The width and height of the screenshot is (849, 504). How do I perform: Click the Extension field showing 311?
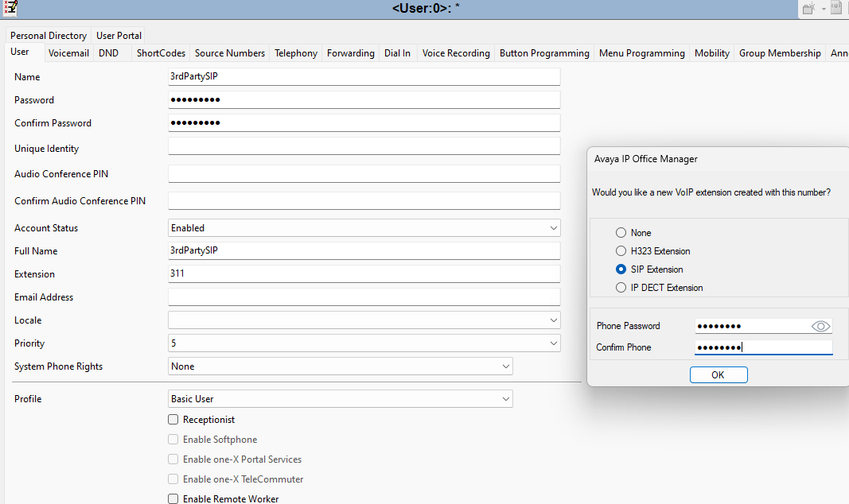364,273
